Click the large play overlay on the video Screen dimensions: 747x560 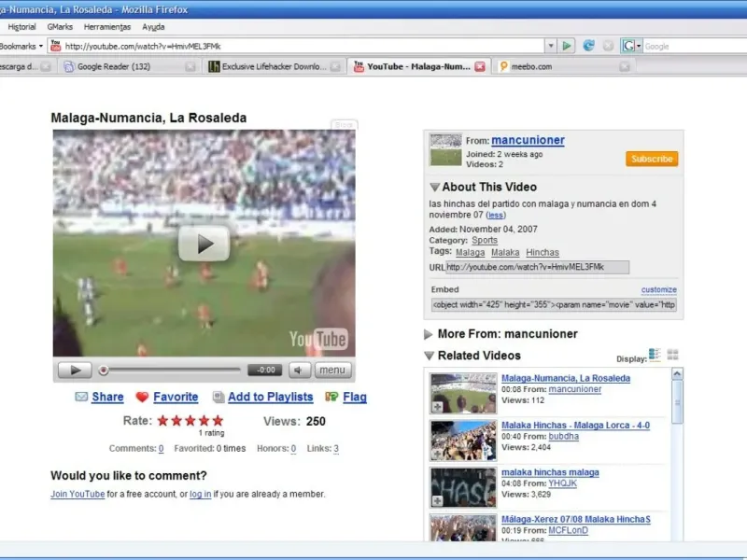(204, 244)
